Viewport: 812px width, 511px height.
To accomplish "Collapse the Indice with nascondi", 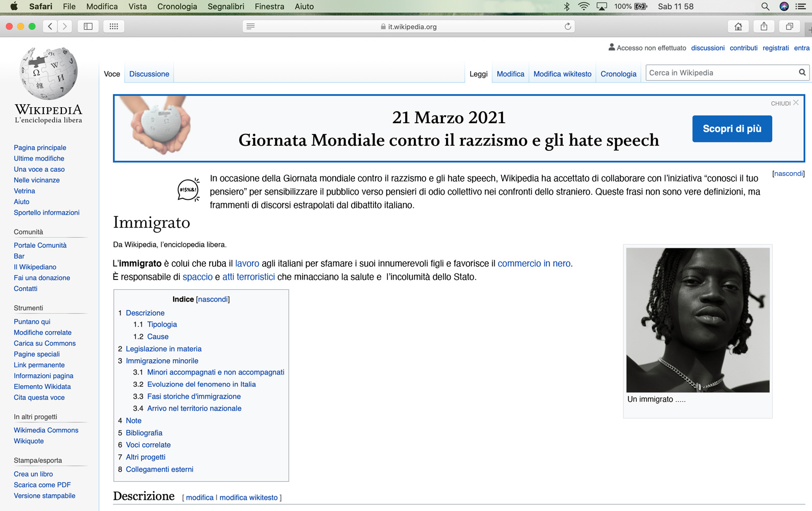I will pyautogui.click(x=213, y=299).
